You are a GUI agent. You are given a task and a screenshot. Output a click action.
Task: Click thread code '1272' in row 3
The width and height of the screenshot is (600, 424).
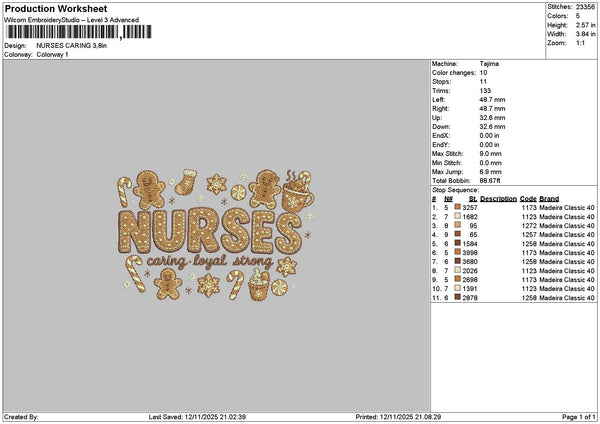coord(529,226)
